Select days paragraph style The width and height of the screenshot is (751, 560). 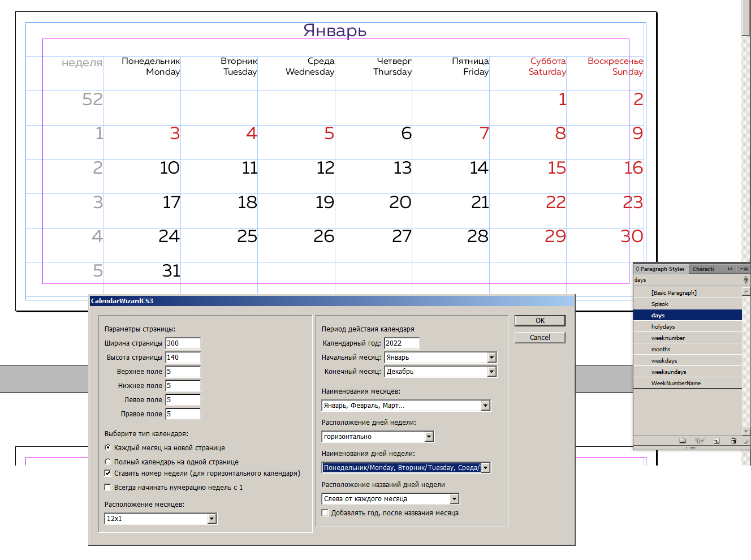(688, 315)
